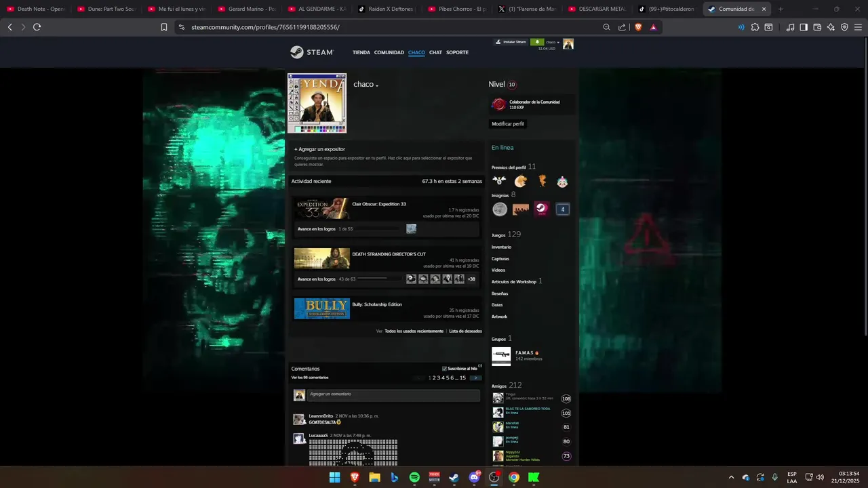Open the Brave Rewards triangle icon

[653, 27]
